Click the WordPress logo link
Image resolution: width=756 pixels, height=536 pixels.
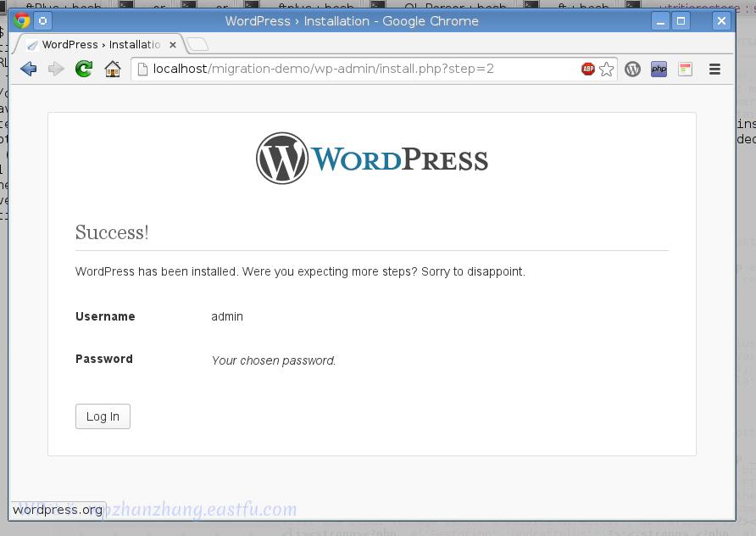[372, 159]
